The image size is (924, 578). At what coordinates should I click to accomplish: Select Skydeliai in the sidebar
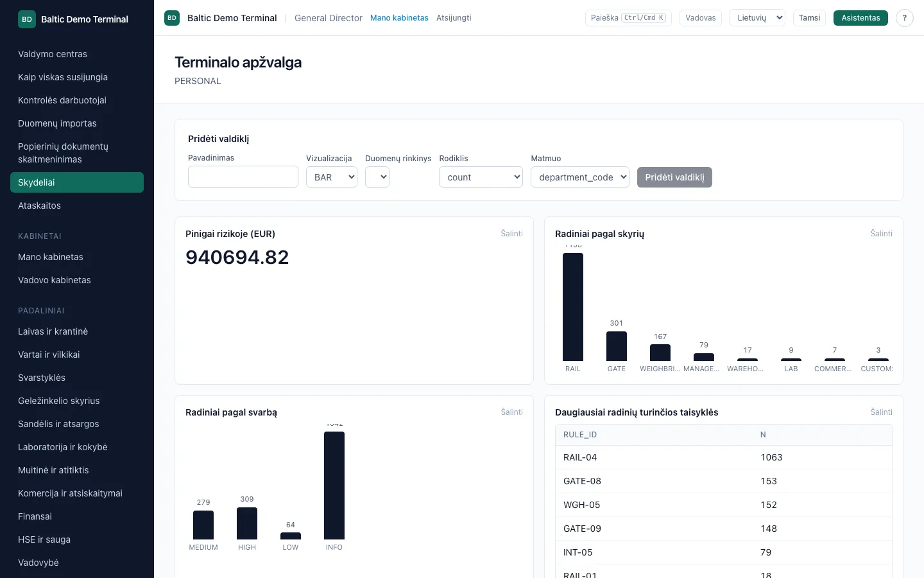tap(77, 182)
